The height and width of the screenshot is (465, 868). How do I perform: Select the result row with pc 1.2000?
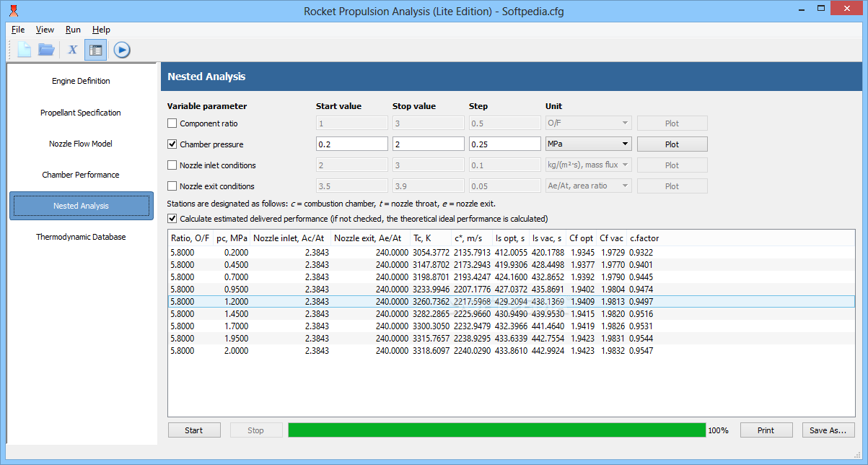tap(511, 302)
